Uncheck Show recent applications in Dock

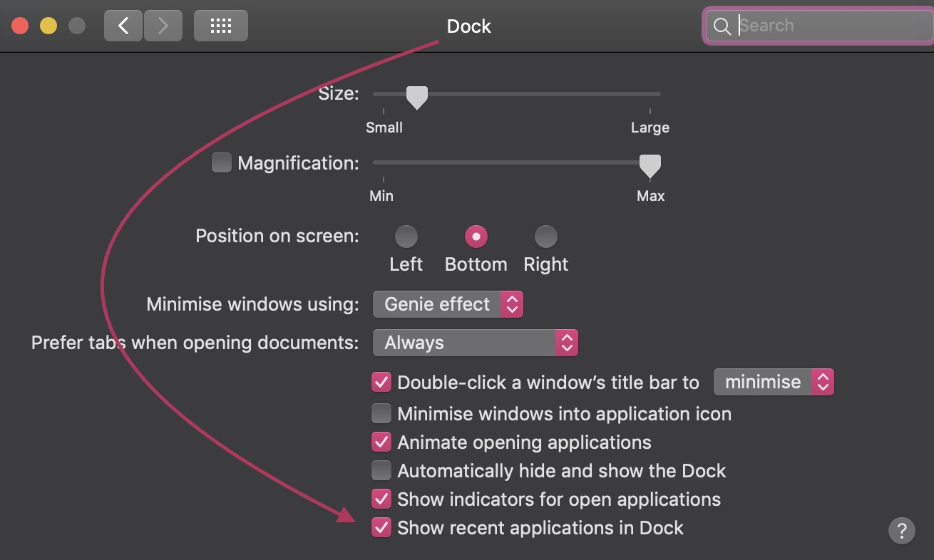(x=381, y=528)
